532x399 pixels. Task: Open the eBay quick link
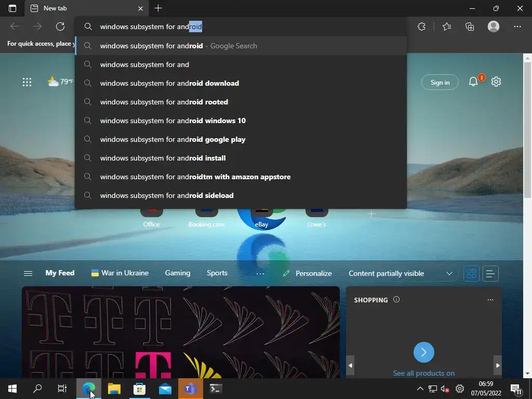pos(262,218)
